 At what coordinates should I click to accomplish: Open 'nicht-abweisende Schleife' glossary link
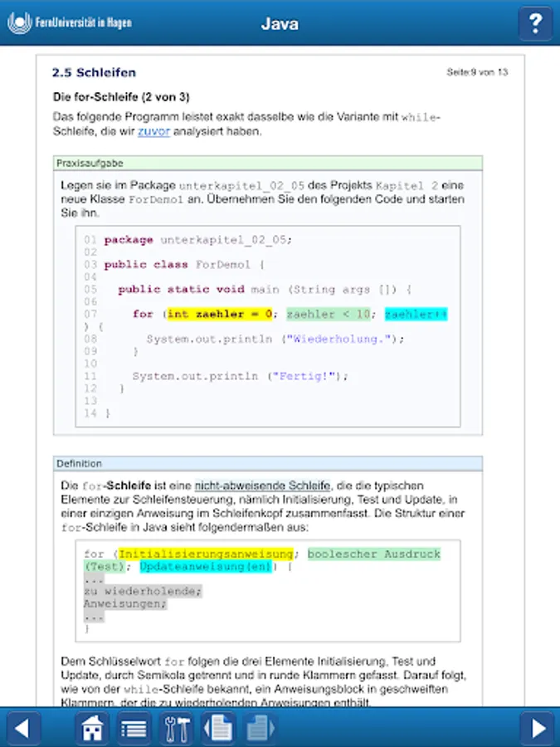[262, 486]
